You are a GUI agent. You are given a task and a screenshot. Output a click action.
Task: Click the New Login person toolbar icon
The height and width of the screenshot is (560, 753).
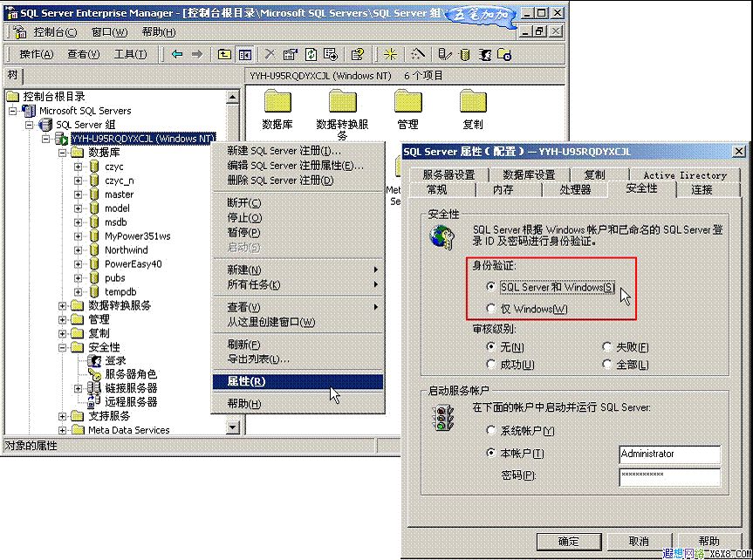[x=484, y=54]
